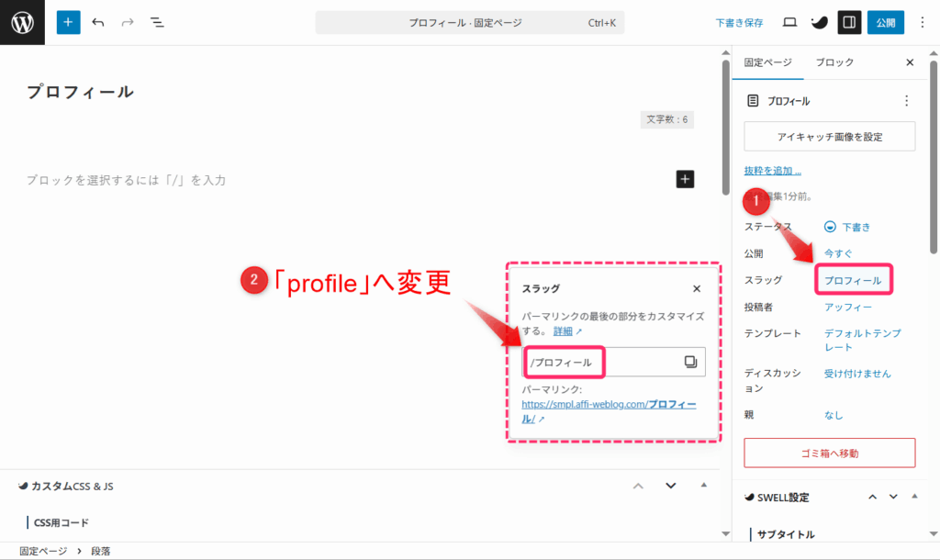Undo the last change
The width and height of the screenshot is (940, 560).
pos(98,22)
